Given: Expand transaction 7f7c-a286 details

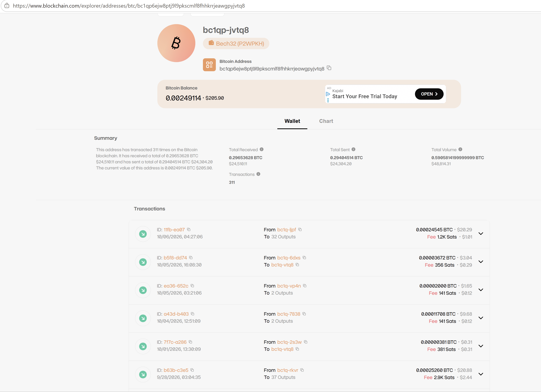Looking at the screenshot, I should [x=481, y=346].
